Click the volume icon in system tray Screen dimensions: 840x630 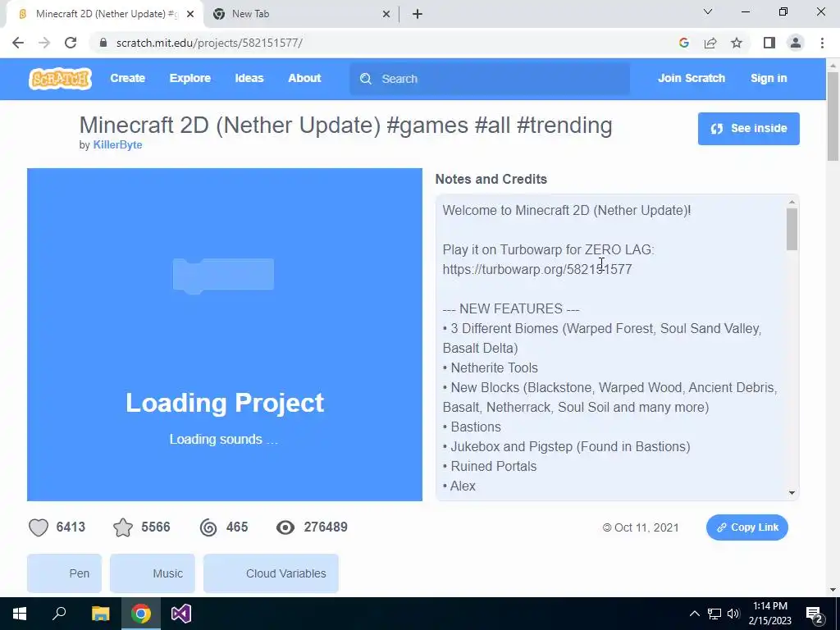733,614
